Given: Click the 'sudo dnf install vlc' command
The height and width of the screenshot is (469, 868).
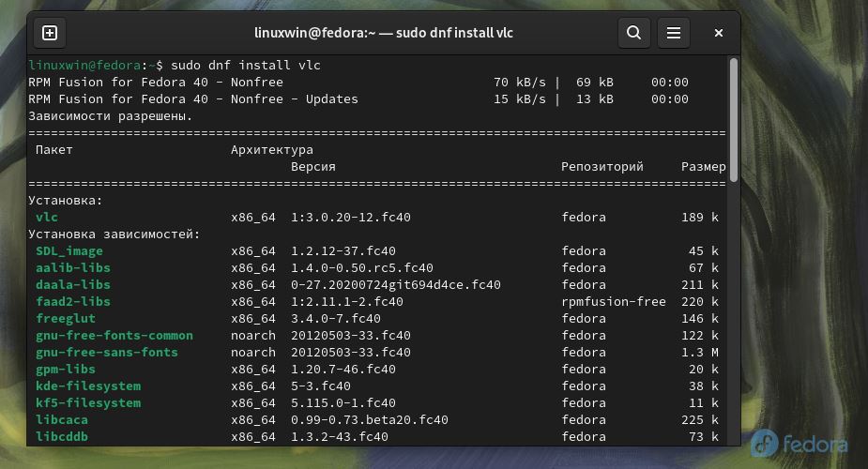Looking at the screenshot, I should (x=246, y=66).
